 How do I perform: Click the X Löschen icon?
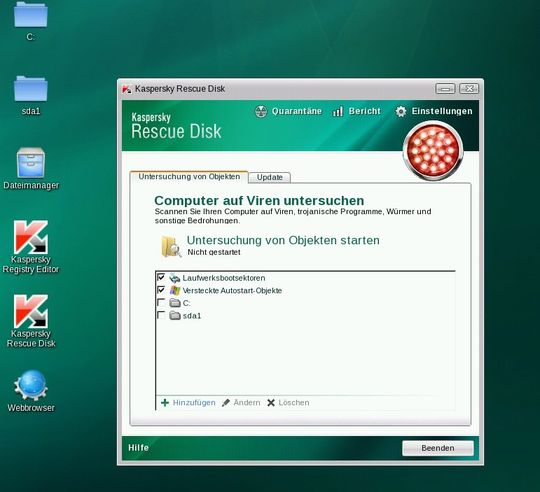271,402
